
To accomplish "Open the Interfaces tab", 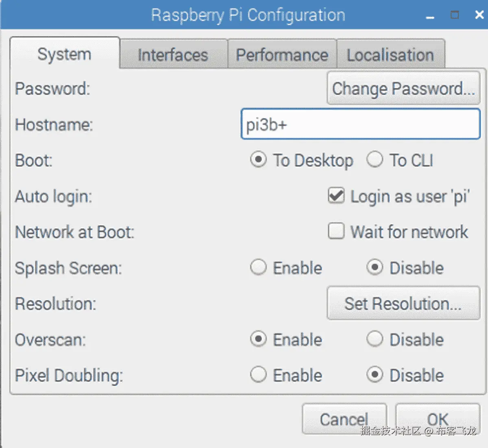I will click(173, 55).
